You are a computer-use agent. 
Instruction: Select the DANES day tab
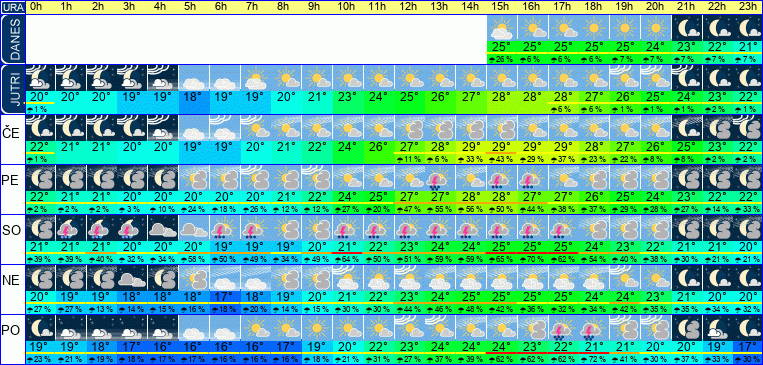(13, 39)
